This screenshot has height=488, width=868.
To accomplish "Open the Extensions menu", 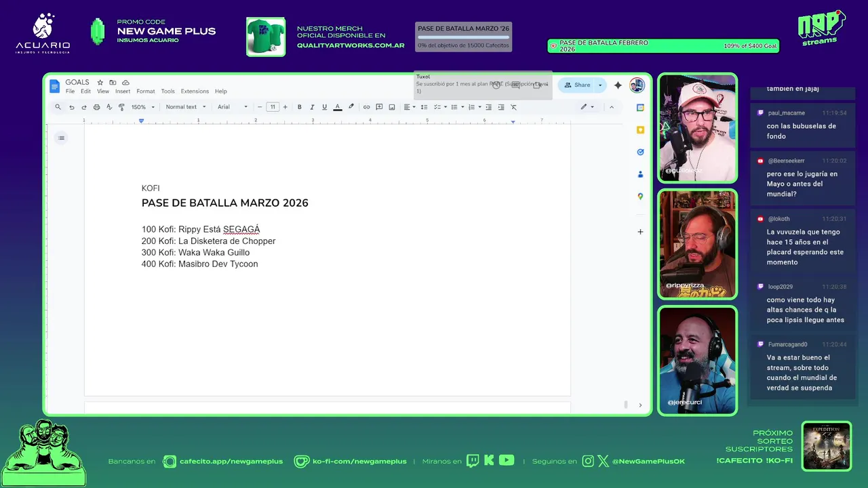I will (195, 91).
